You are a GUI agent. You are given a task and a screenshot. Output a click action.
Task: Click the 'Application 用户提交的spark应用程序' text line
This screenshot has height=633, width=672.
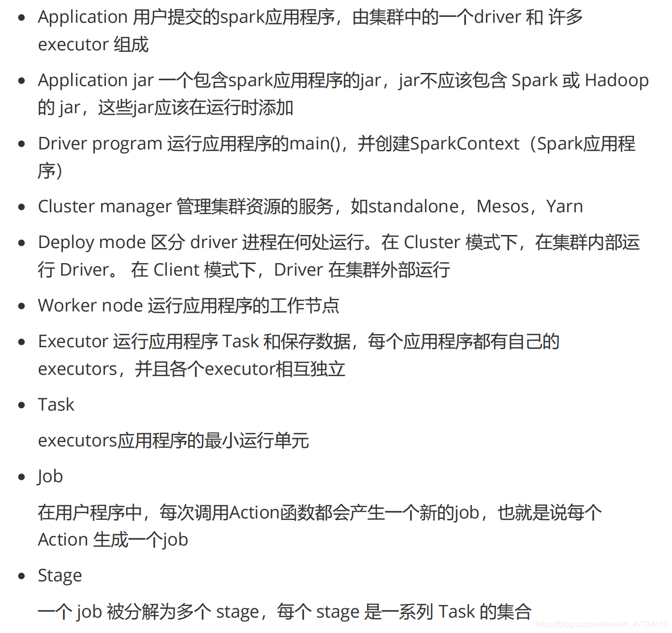pyautogui.click(x=310, y=17)
